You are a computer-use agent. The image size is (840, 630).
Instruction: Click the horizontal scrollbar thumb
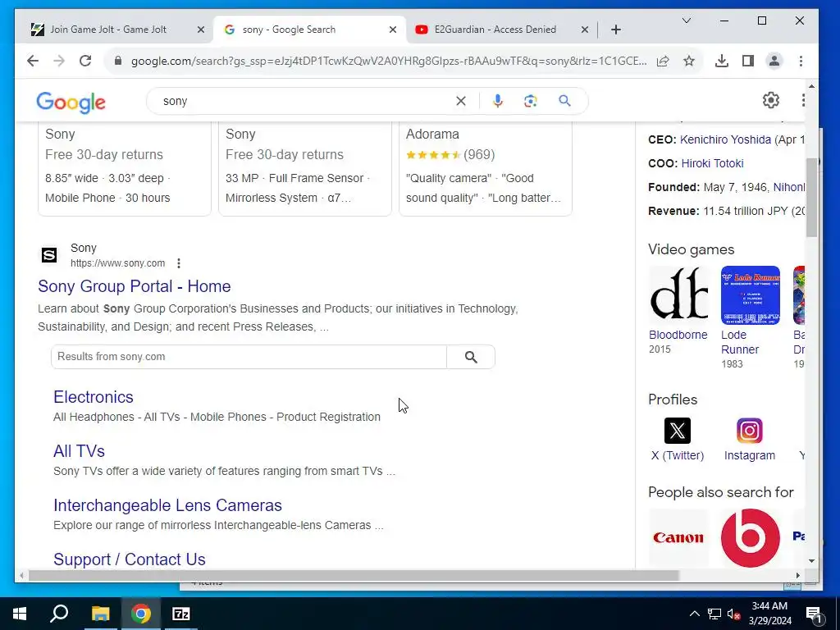point(354,575)
